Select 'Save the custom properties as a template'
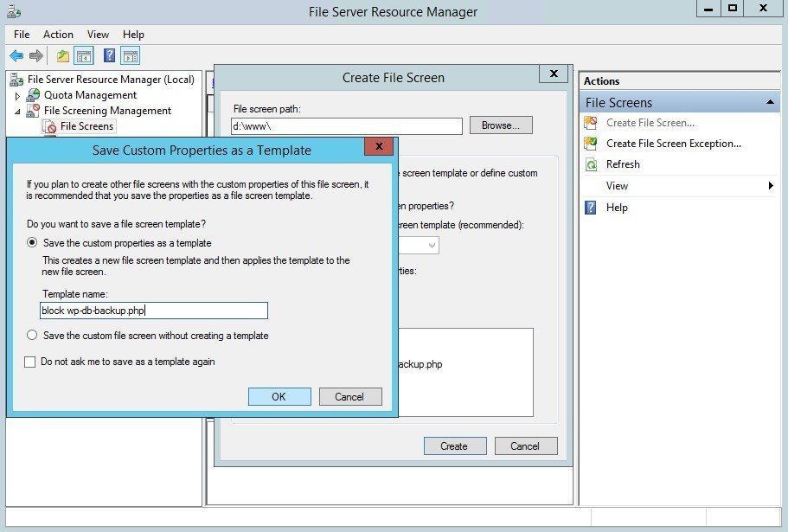The width and height of the screenshot is (788, 532). pos(32,243)
